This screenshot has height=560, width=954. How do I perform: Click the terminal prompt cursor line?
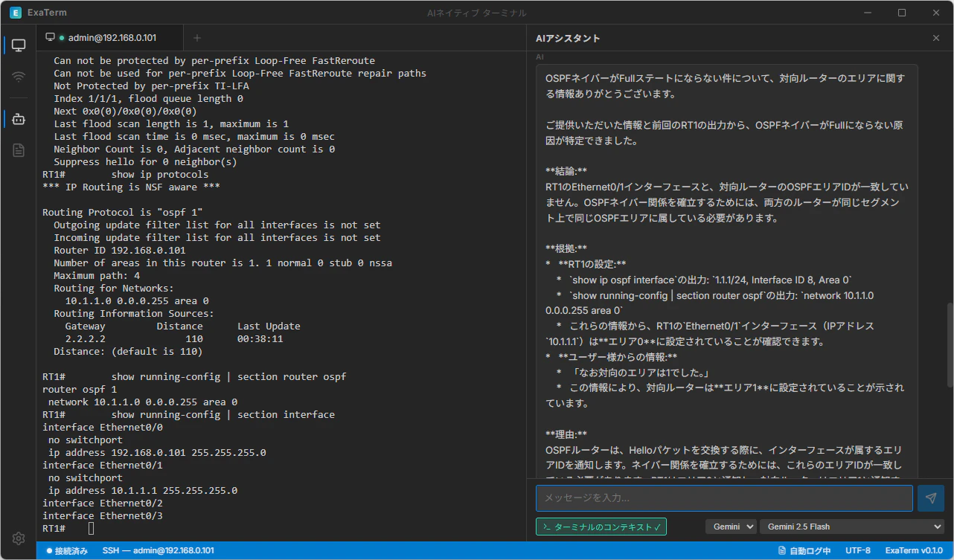68,528
